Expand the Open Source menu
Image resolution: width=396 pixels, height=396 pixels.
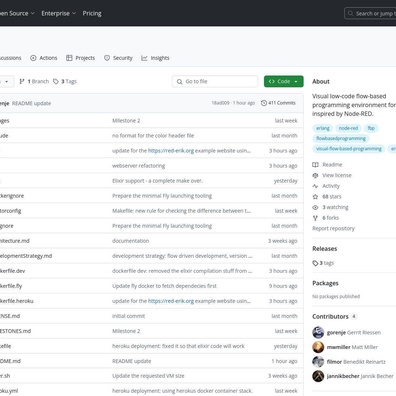coord(17,13)
